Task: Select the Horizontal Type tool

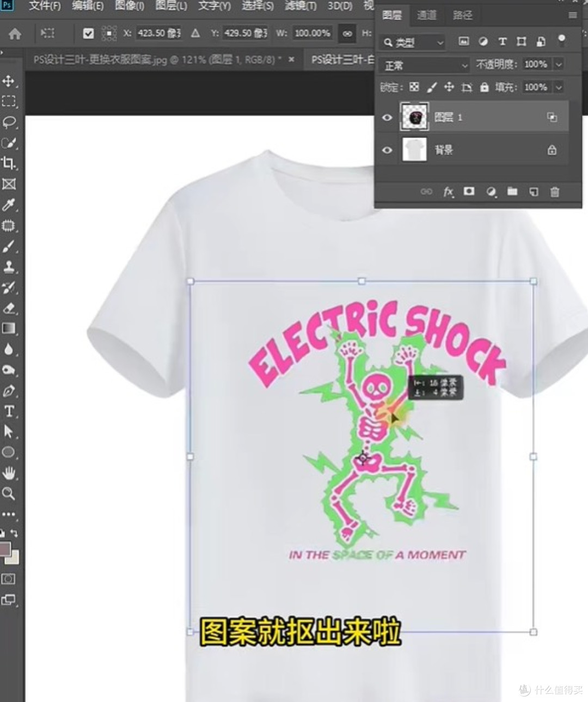Action: (x=8, y=411)
